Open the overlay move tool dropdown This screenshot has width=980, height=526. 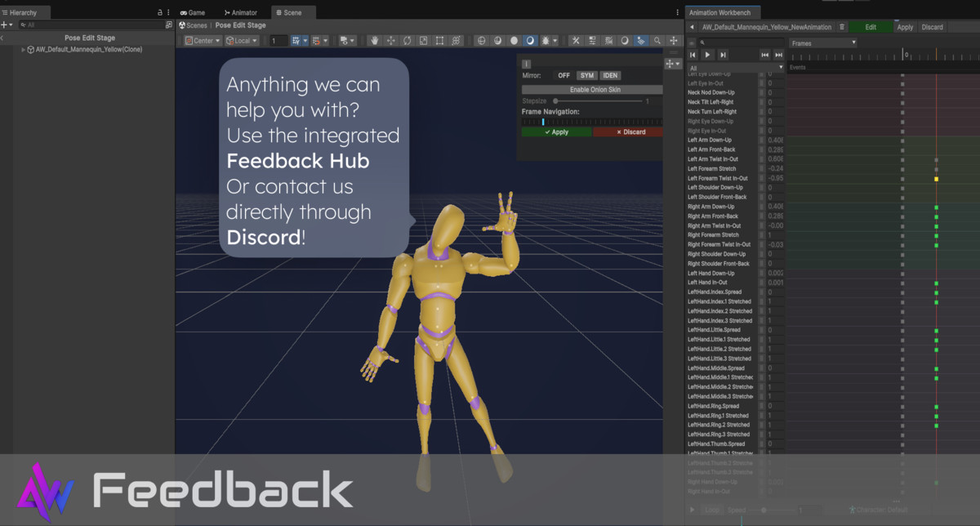pyautogui.click(x=673, y=64)
